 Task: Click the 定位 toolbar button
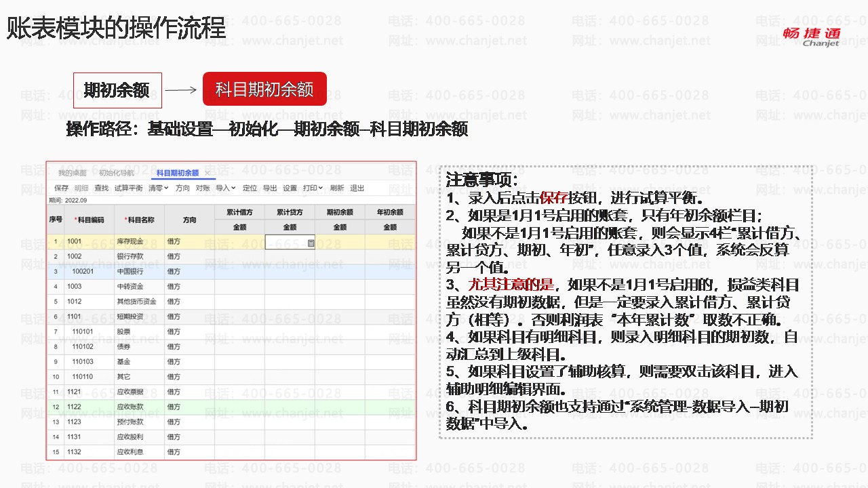[x=250, y=188]
